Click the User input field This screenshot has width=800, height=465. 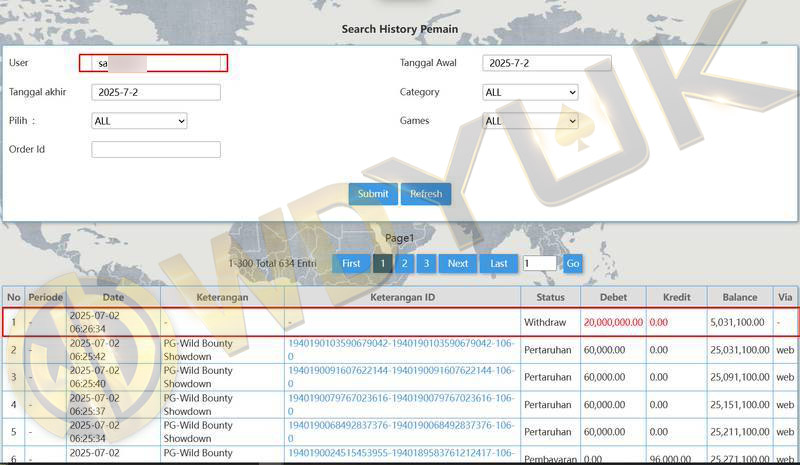coord(154,63)
